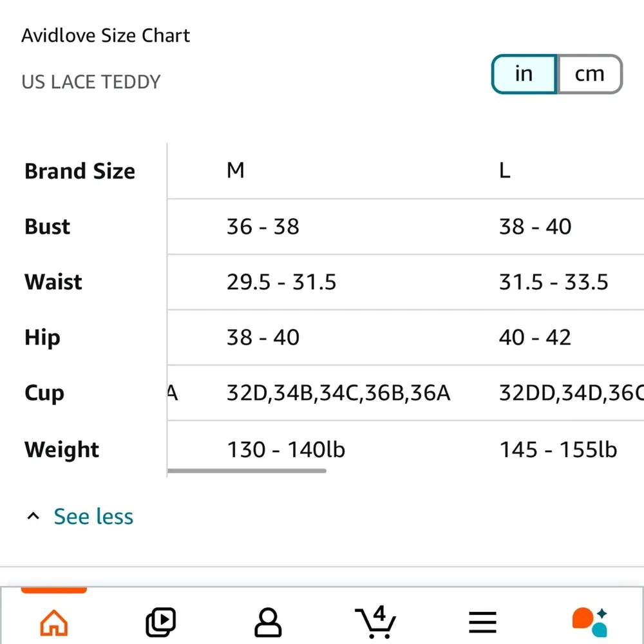644x644 pixels.
Task: Launch the Rufus AI assistant icon
Action: tap(589, 622)
